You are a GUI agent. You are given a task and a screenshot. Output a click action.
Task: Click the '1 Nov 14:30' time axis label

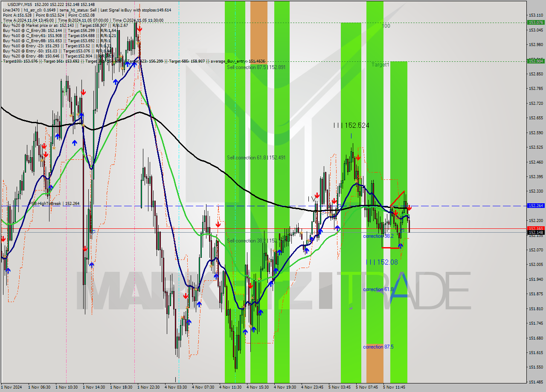click(94, 387)
